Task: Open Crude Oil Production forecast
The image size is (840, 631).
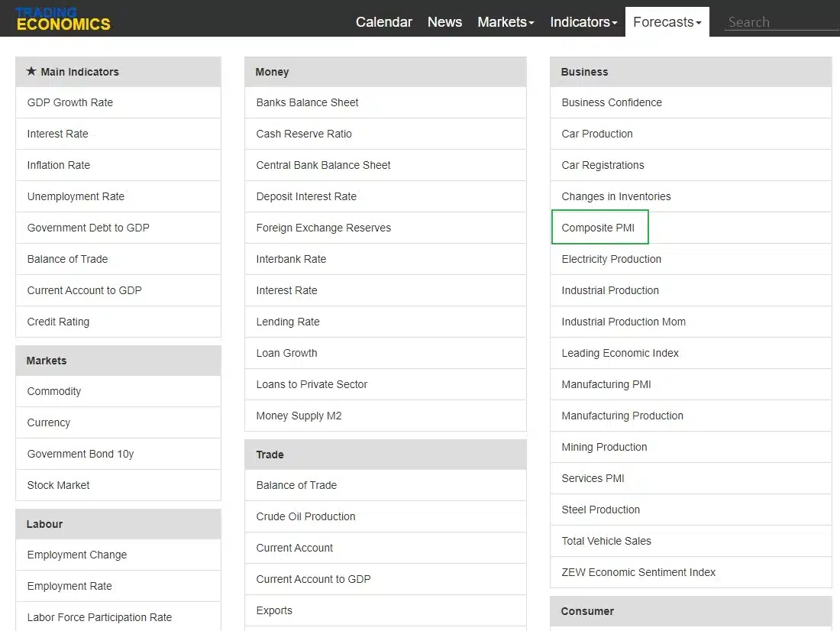Action: (x=305, y=517)
